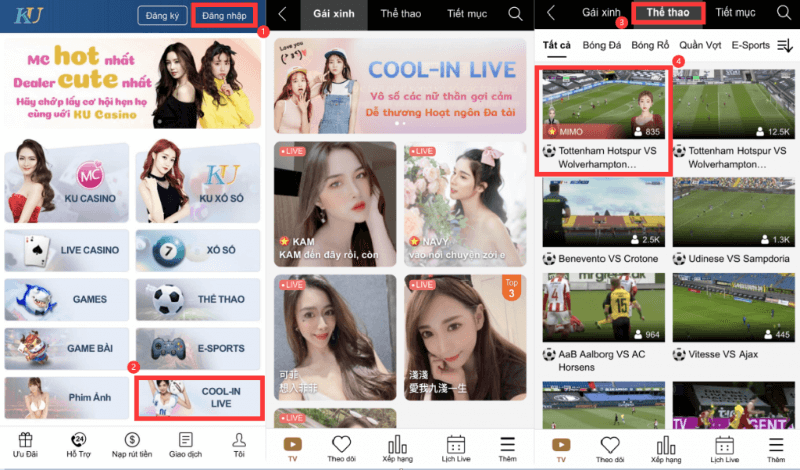This screenshot has width=800, height=470.
Task: Open the 可菲 live stream
Action: coord(335,337)
